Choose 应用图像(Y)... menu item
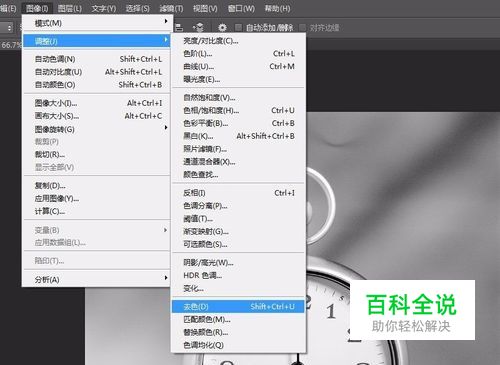500x365 pixels. pyautogui.click(x=97, y=199)
